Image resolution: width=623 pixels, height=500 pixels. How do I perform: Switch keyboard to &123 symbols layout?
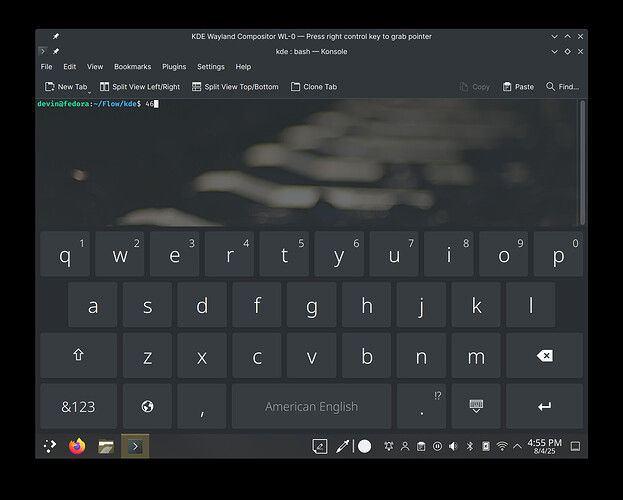(x=78, y=407)
